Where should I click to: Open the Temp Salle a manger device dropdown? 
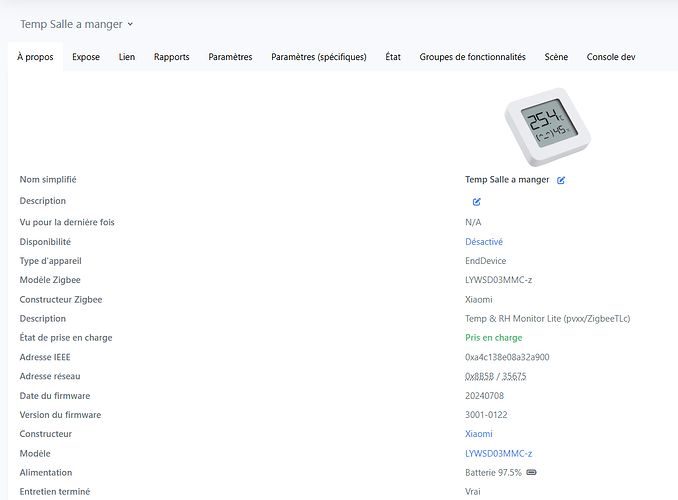point(77,23)
